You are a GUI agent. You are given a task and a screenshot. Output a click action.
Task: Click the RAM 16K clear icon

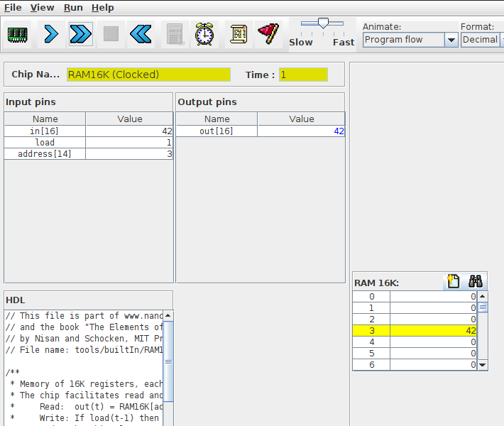coord(452,282)
